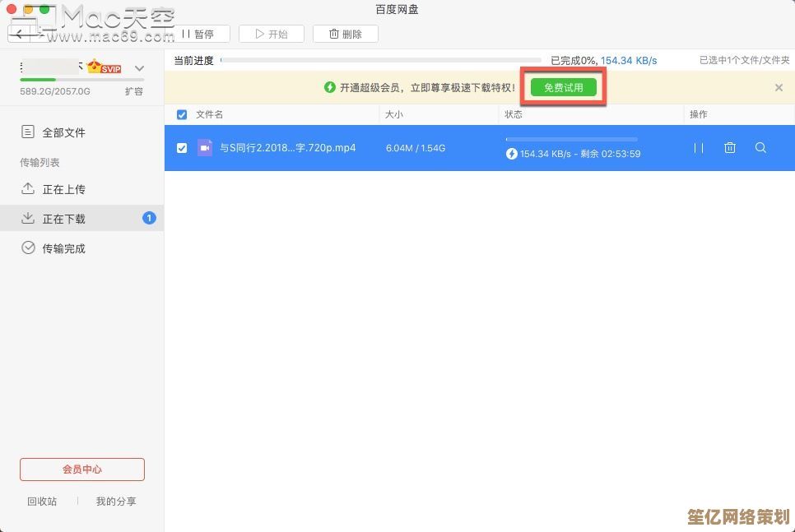Pause the download using the pause icon

(697, 148)
